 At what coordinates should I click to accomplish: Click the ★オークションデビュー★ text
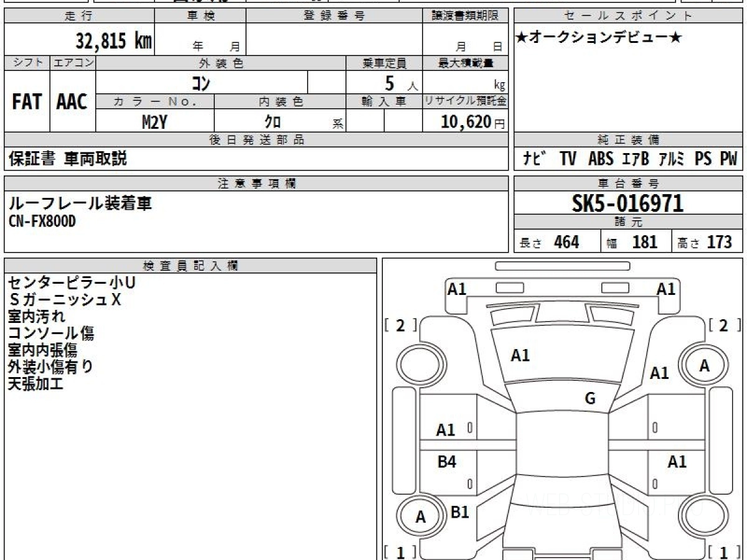pos(599,38)
